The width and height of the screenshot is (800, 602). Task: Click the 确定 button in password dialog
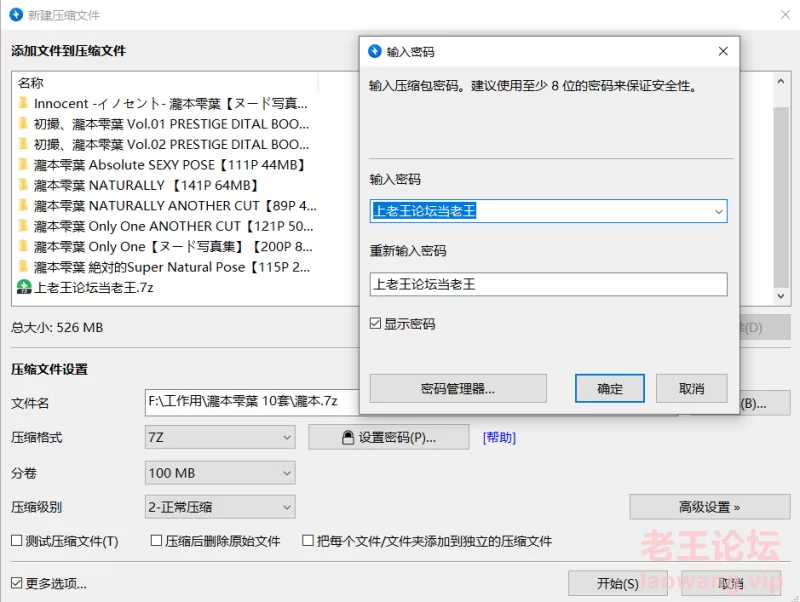(610, 389)
